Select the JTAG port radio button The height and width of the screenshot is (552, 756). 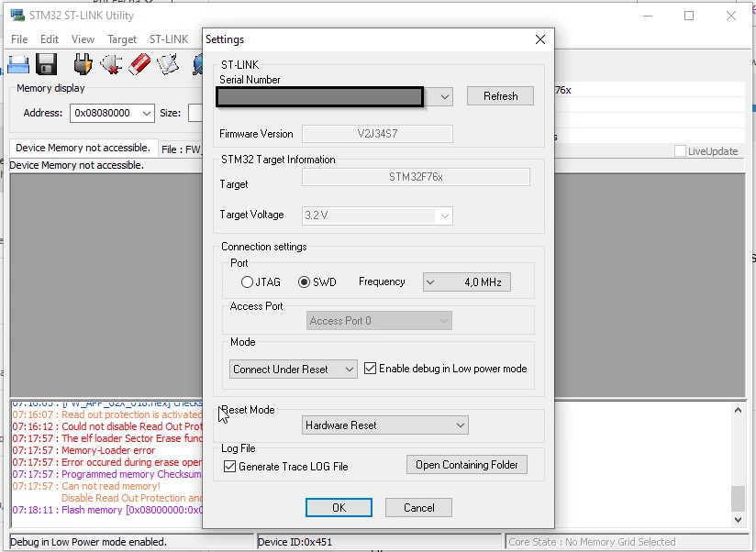247,282
